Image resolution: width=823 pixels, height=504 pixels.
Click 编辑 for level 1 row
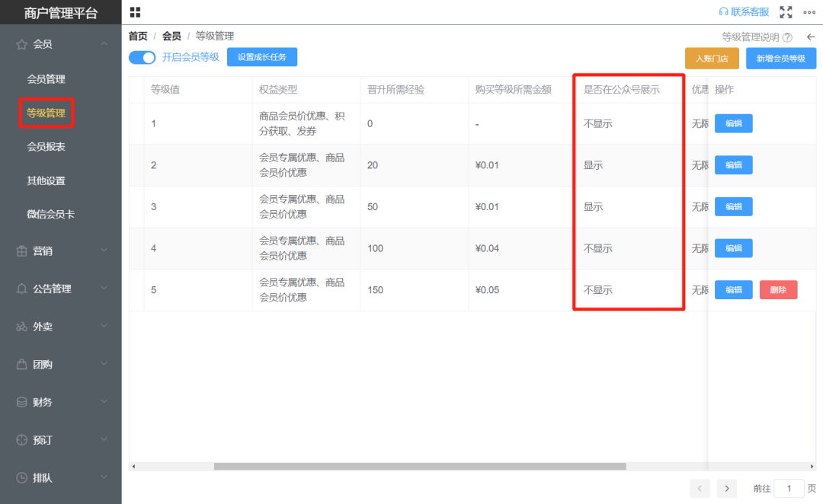(x=734, y=124)
